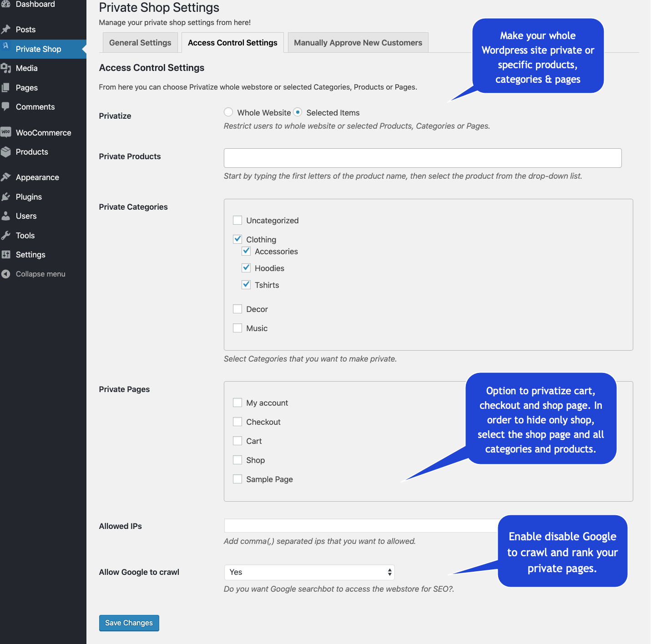Image resolution: width=651 pixels, height=644 pixels.
Task: Click the Products icon
Action: coord(7,151)
